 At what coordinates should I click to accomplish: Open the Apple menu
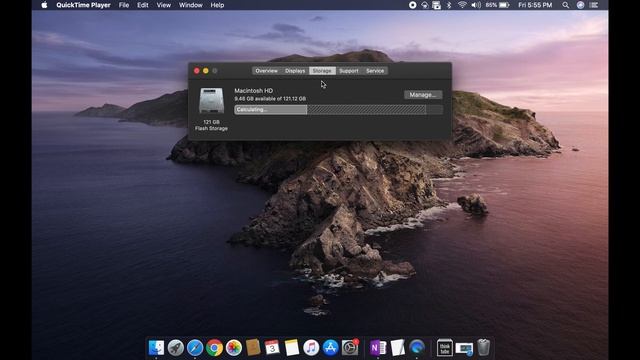(44, 5)
